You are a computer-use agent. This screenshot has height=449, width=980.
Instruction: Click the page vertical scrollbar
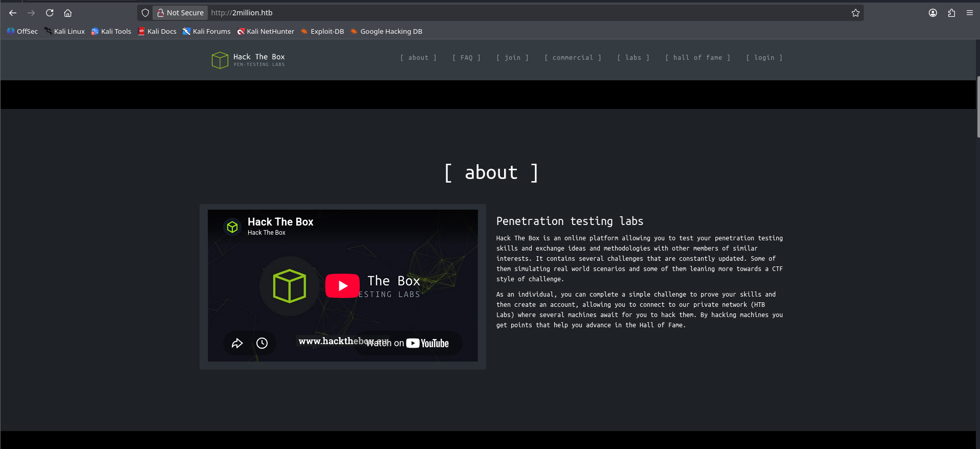977,107
